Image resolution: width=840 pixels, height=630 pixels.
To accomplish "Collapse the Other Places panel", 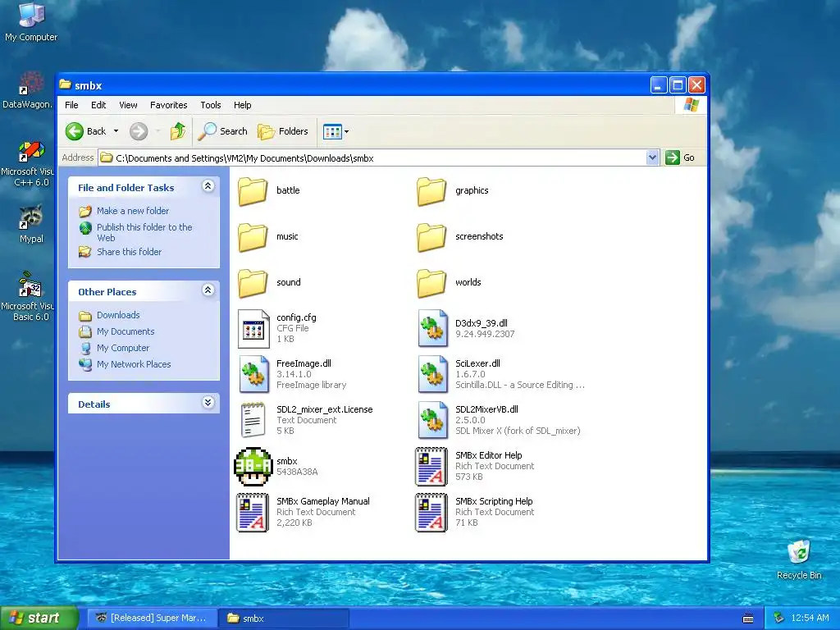I will 208,290.
